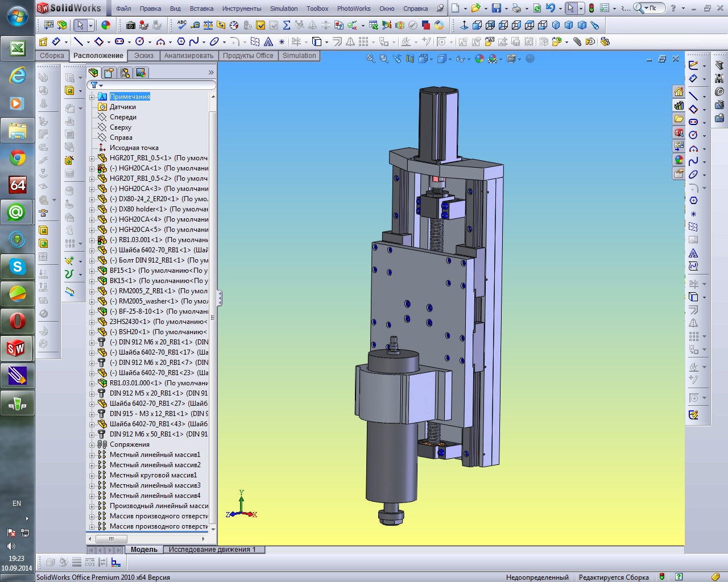Select the Measure tape tool

(195, 25)
